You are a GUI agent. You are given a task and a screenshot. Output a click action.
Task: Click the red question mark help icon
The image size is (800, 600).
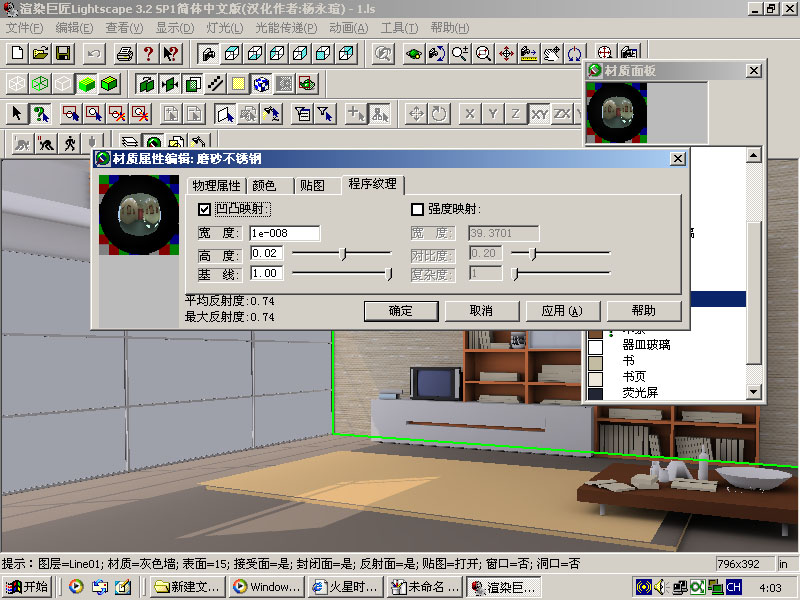click(148, 53)
